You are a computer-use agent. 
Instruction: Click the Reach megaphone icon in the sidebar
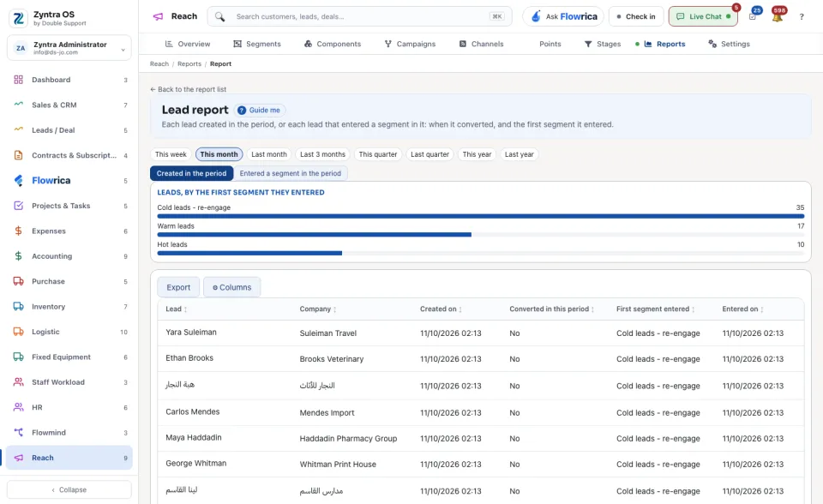click(x=18, y=458)
